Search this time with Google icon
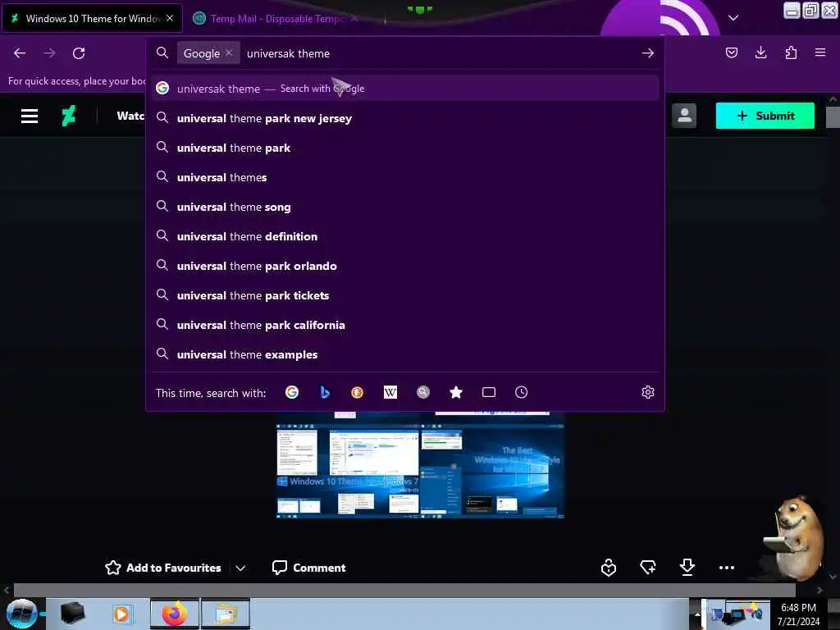 292,392
